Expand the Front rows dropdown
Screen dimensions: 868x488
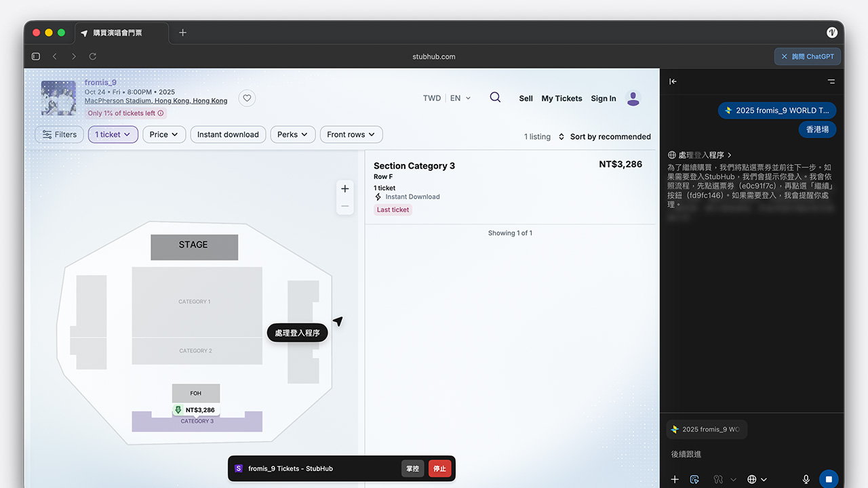[x=351, y=134]
